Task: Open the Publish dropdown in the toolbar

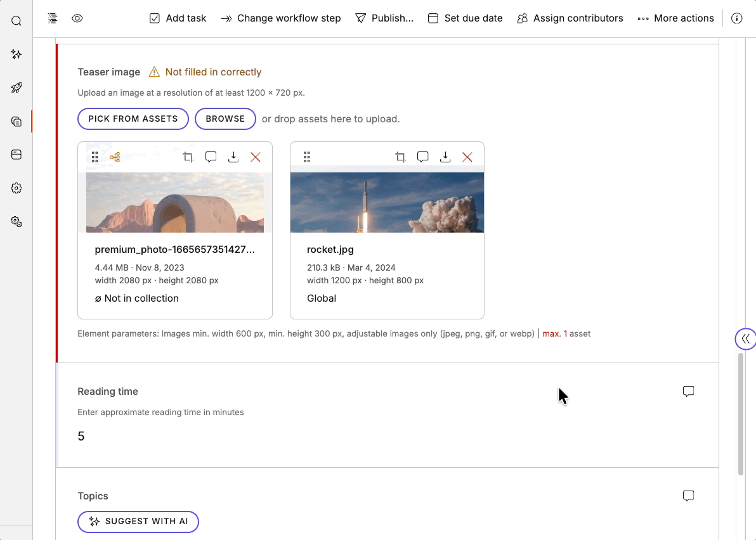Action: [x=384, y=18]
